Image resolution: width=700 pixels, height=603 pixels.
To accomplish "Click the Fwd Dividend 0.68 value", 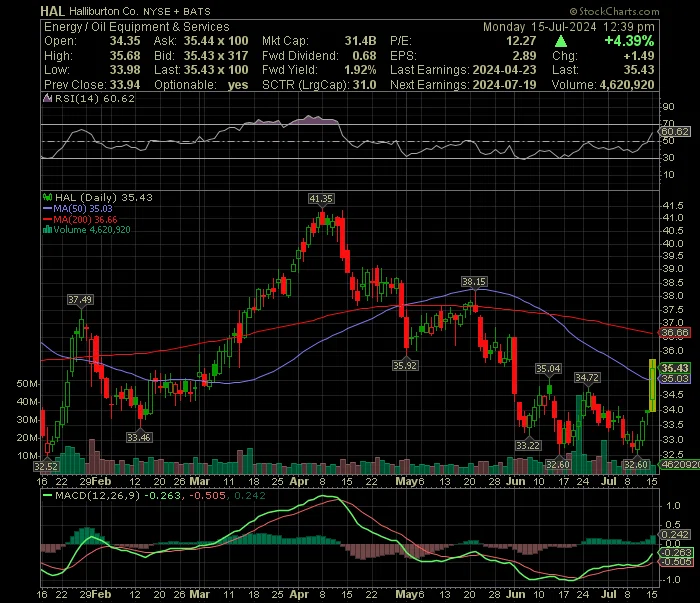I will point(364,56).
